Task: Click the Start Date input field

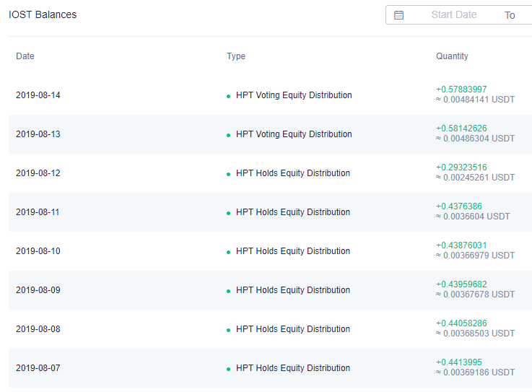Action: [x=453, y=14]
